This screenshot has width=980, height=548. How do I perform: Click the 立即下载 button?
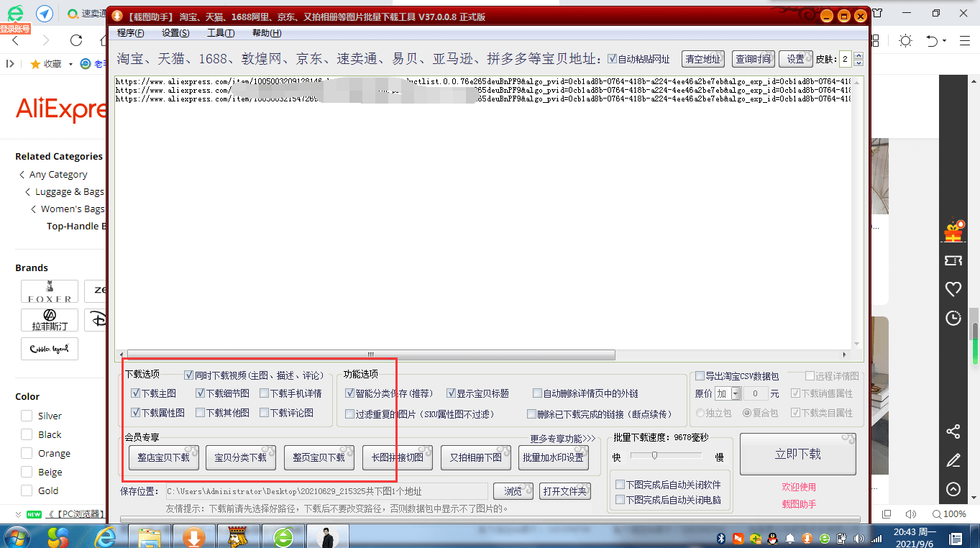coord(798,454)
